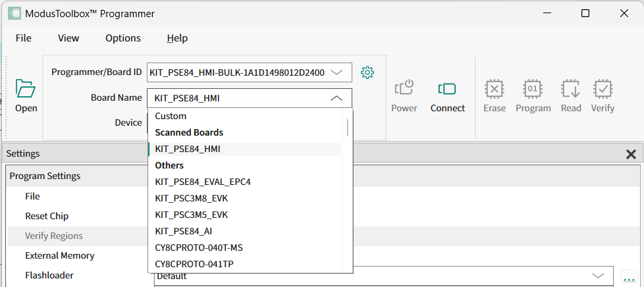Click the Connect toolbar icon
This screenshot has width=644, height=287.
[x=447, y=88]
